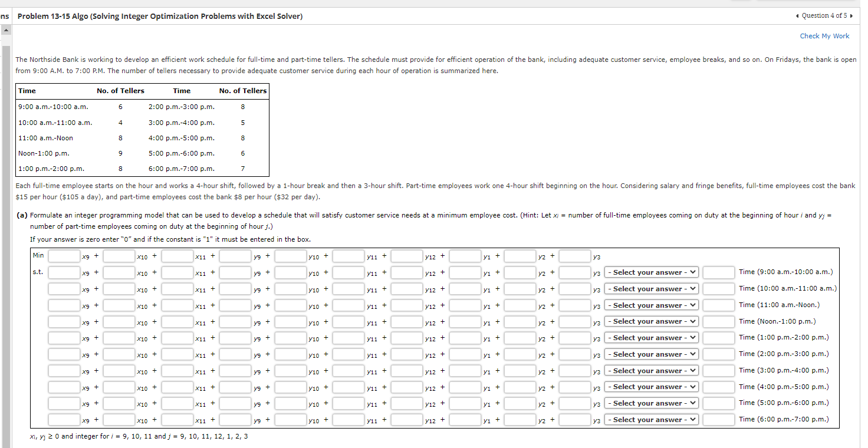Click the "Check My Work" link
Viewport: 868px width, 448px height.
tap(824, 36)
